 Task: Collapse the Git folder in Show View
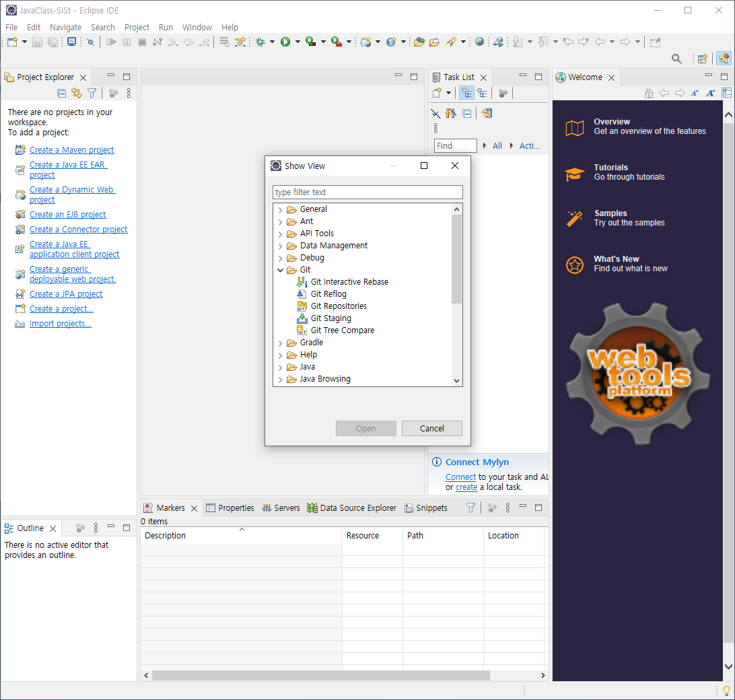pos(280,270)
